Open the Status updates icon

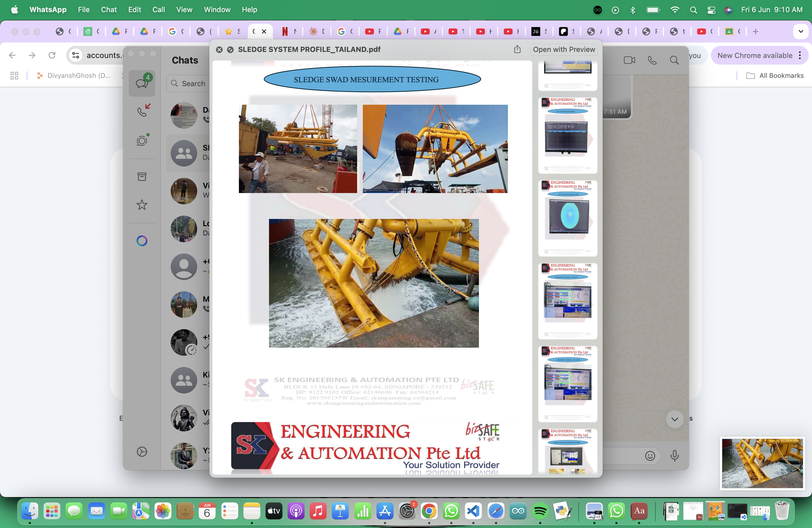142,141
